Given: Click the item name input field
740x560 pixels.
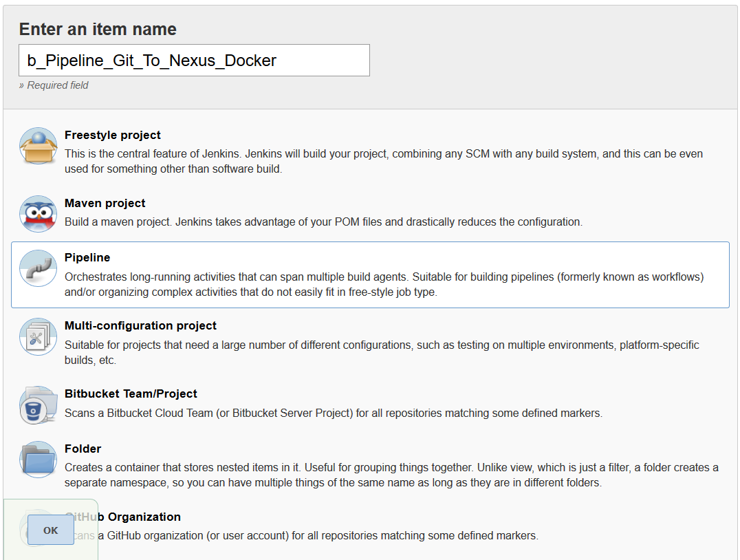Looking at the screenshot, I should 193,60.
